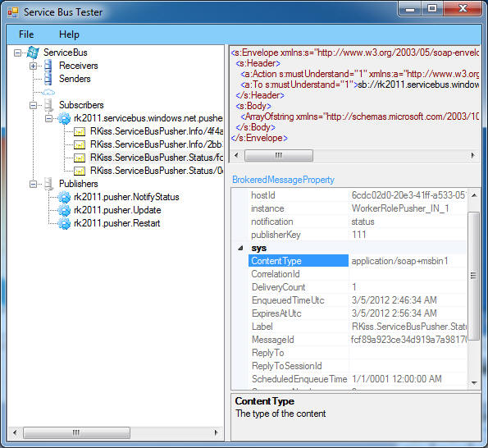Select the small cloud icon under Senders

click(x=48, y=92)
